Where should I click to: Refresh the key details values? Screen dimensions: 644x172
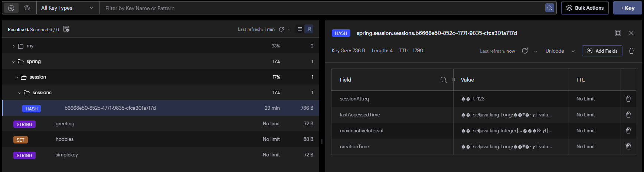(525, 51)
